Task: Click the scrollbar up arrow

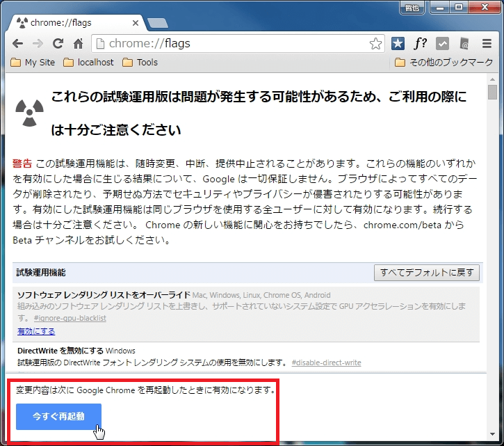Action: (492, 79)
